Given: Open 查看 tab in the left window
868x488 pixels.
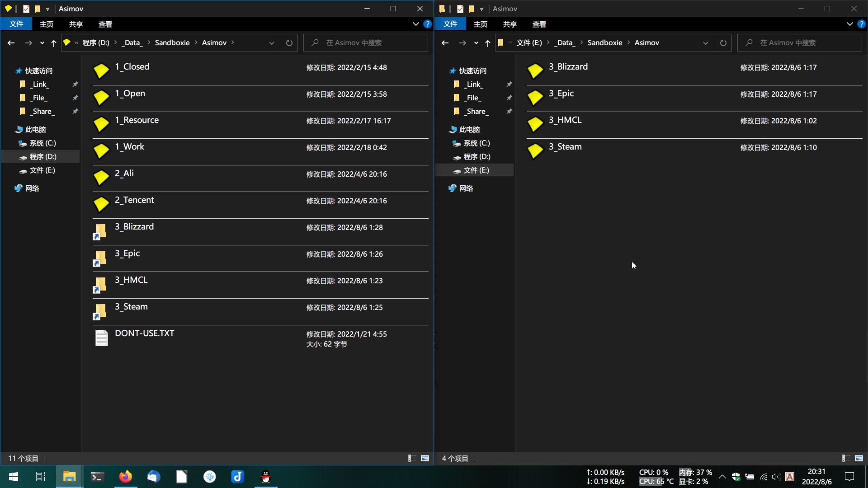Looking at the screenshot, I should coord(105,24).
